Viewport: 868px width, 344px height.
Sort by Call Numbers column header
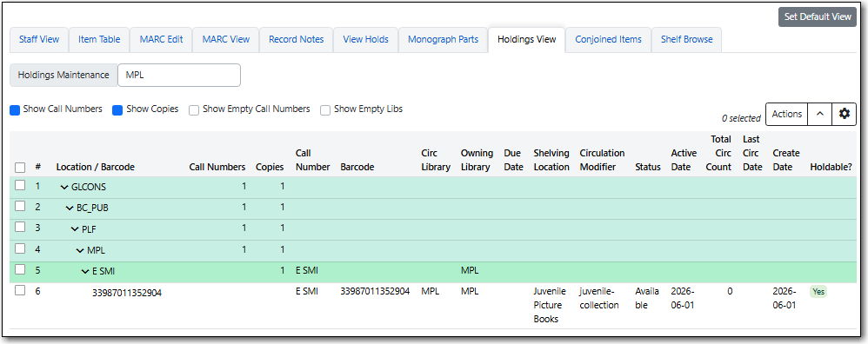[217, 167]
